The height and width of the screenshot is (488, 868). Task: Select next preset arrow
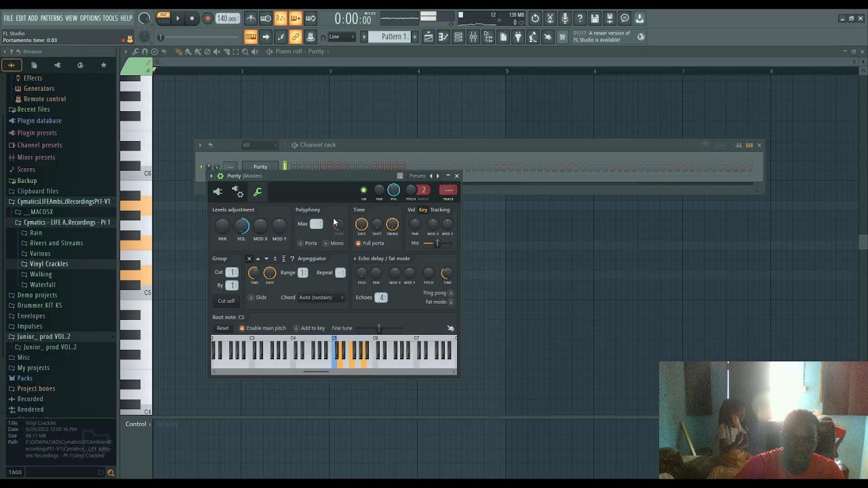point(438,176)
